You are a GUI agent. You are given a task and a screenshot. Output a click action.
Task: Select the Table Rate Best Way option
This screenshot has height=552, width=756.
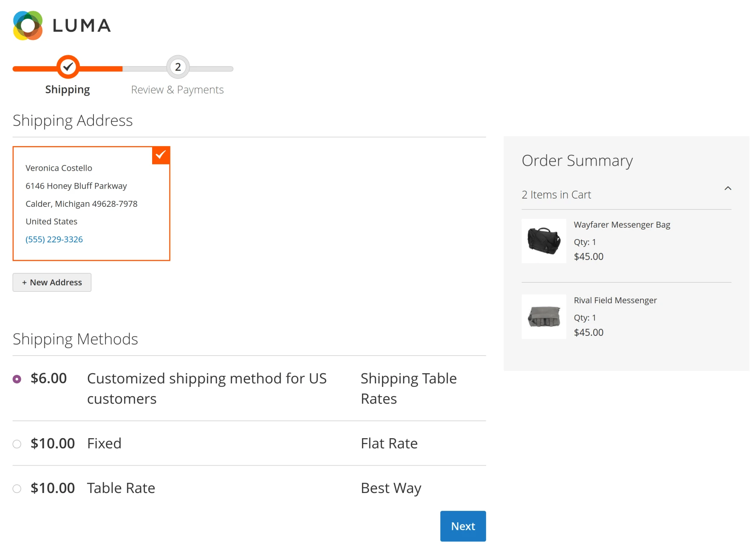(x=17, y=488)
